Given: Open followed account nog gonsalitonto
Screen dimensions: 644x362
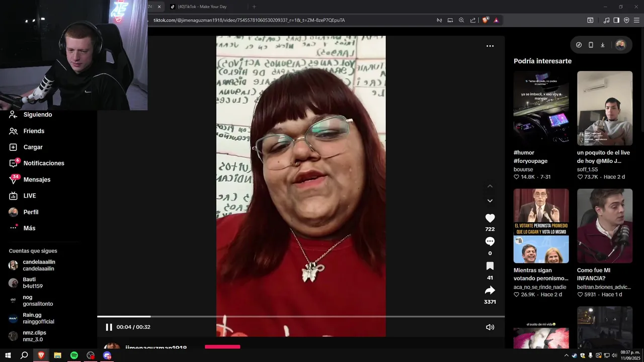Looking at the screenshot, I should coord(37,301).
